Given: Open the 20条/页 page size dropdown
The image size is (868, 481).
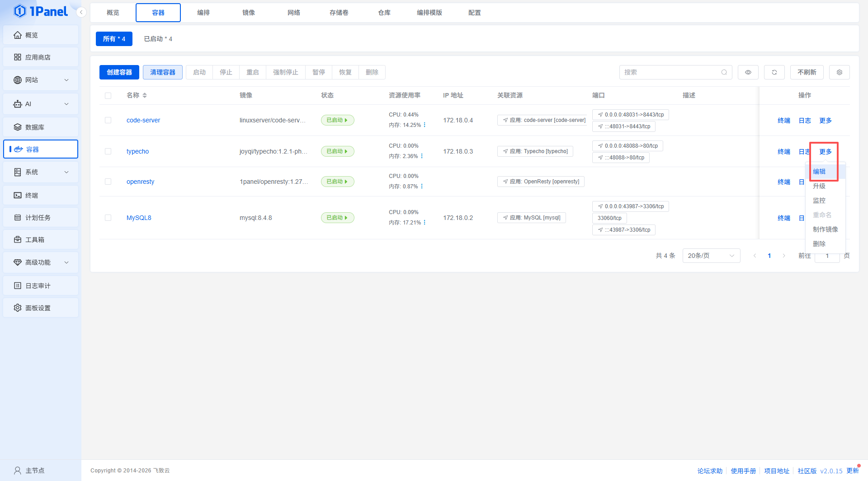Looking at the screenshot, I should pos(711,256).
